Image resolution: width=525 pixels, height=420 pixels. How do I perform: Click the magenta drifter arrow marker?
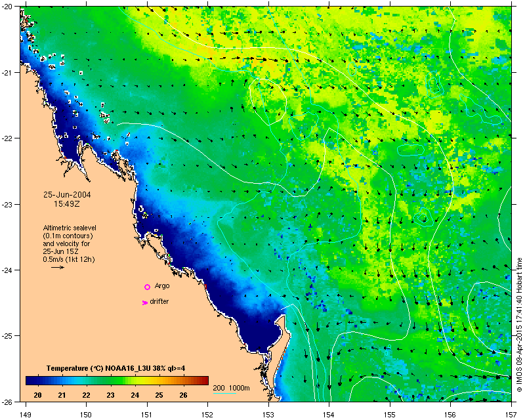(x=144, y=303)
